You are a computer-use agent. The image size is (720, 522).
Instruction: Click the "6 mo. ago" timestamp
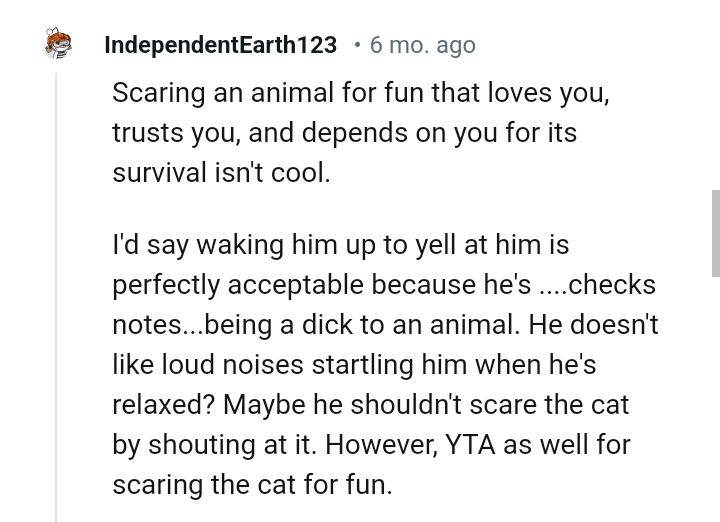(422, 45)
